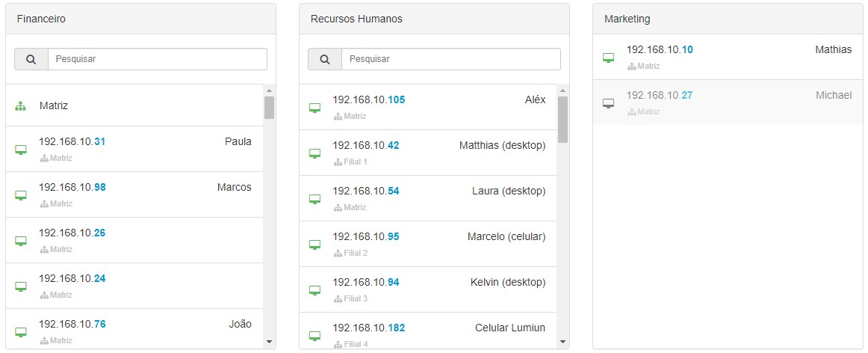Screen dimensions: 868x353
Task: Select the Matriz group row
Action: coord(134,105)
